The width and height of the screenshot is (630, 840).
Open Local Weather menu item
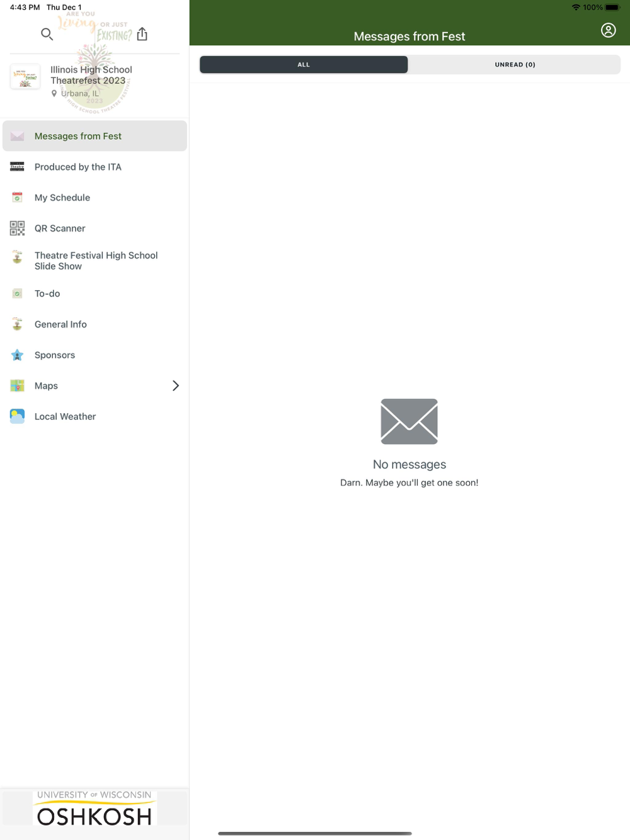pos(94,416)
